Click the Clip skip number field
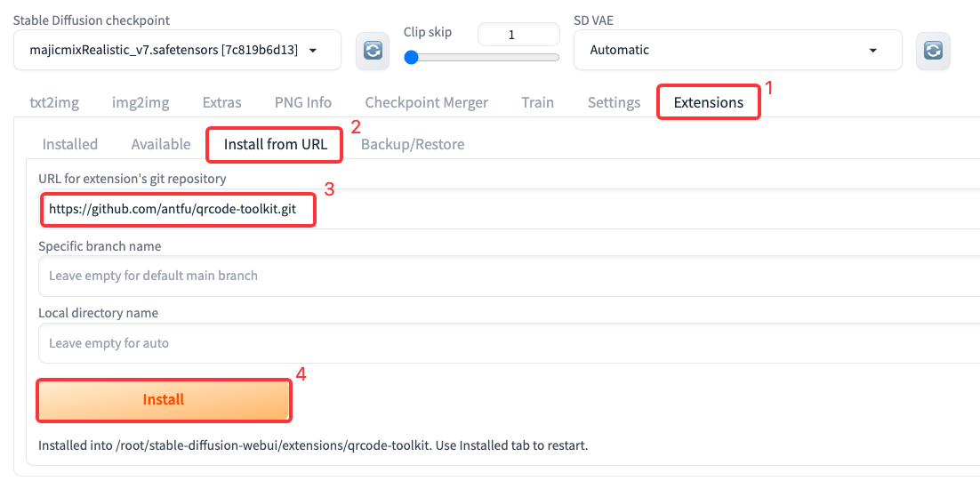Viewport: 980px width, 481px height. [x=518, y=35]
